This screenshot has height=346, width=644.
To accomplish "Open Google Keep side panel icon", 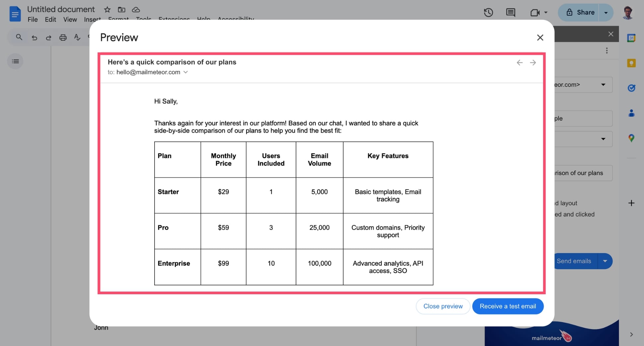I will pyautogui.click(x=631, y=63).
